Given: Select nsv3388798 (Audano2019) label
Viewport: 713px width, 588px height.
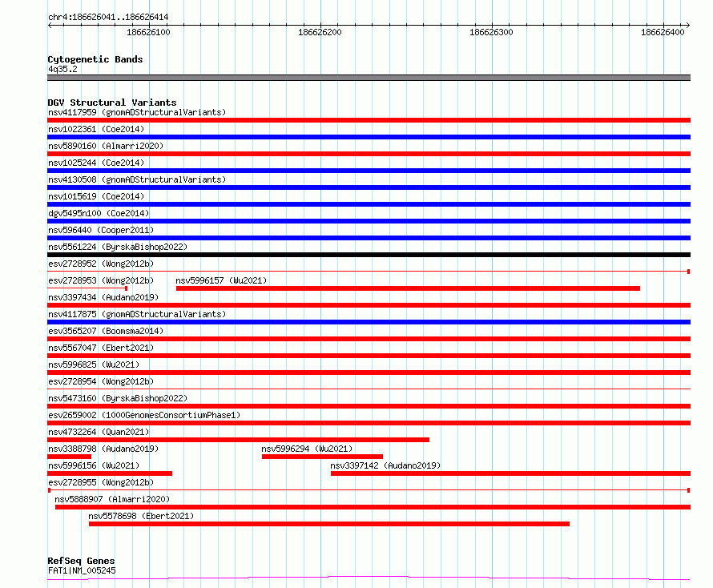Looking at the screenshot, I should (103, 449).
